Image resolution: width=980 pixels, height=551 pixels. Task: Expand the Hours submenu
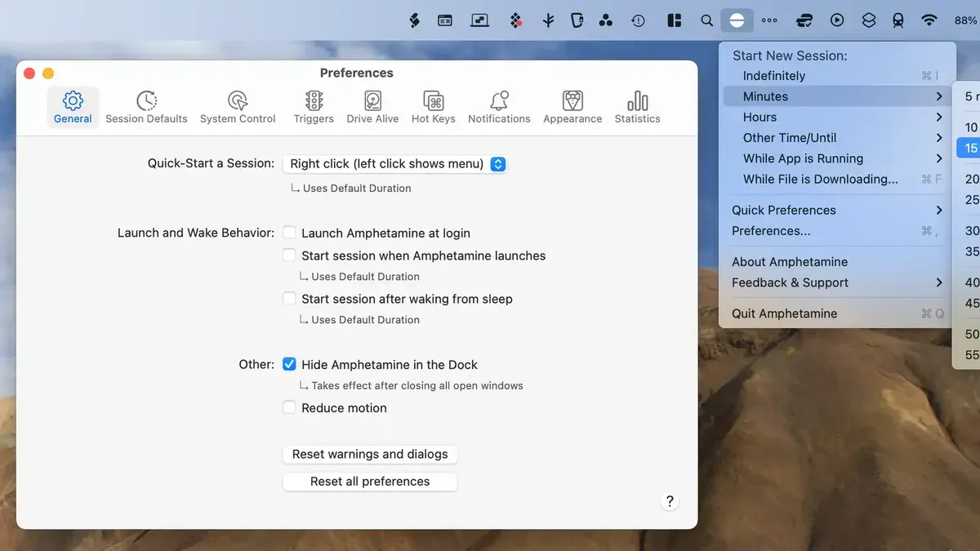click(x=835, y=117)
